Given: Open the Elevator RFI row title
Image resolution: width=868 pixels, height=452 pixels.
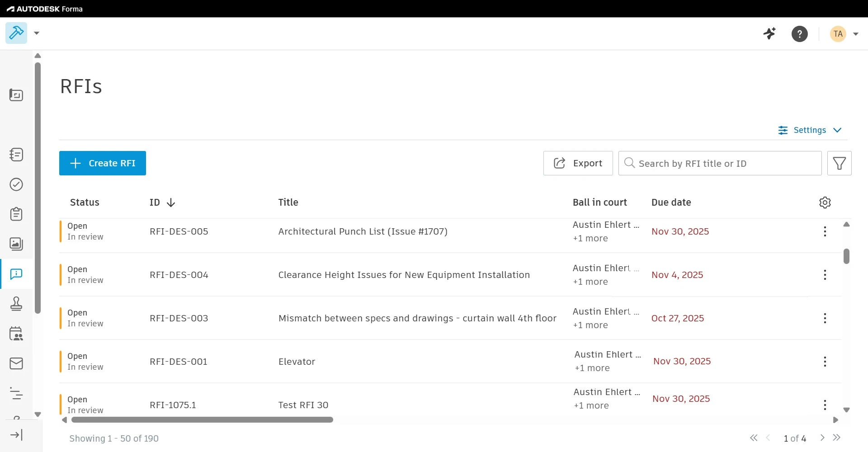Looking at the screenshot, I should [x=297, y=362].
